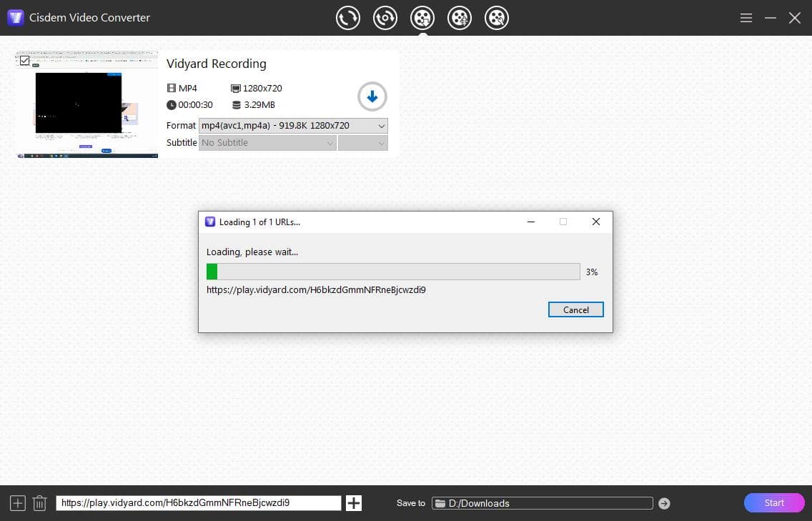Click the 3.29MB file size text

tap(259, 105)
